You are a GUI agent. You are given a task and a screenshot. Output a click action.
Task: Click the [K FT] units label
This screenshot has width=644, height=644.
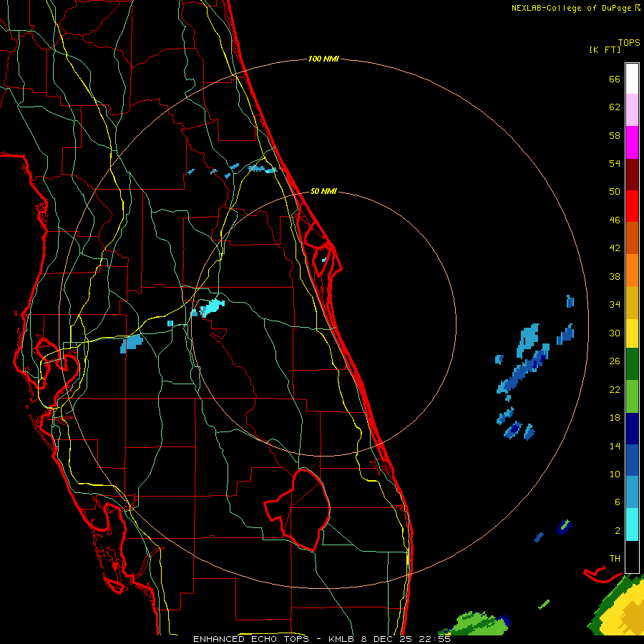coord(605,49)
